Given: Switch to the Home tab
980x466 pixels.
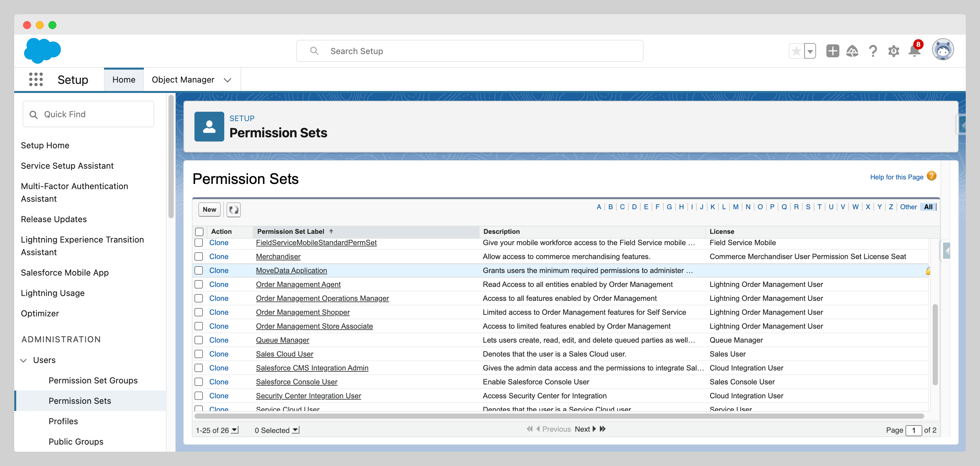Looking at the screenshot, I should pyautogui.click(x=124, y=80).
